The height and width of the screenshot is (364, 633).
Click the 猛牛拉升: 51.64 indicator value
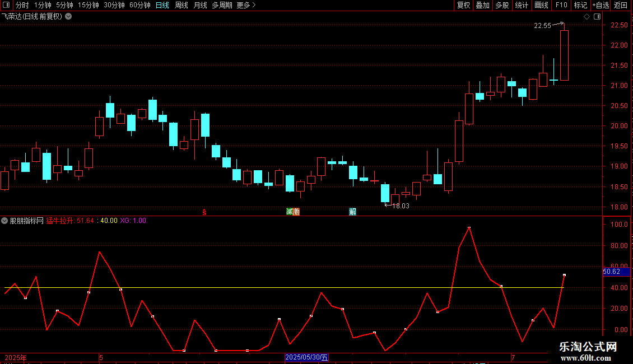pyautogui.click(x=70, y=221)
